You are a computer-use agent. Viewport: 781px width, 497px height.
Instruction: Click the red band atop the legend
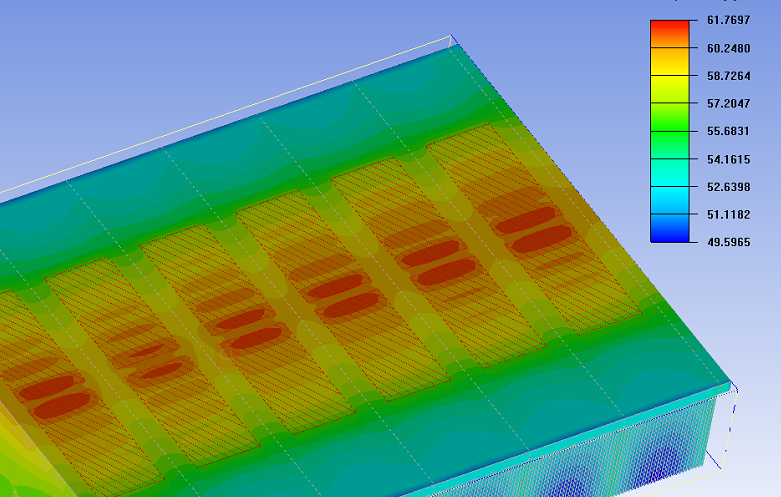click(670, 33)
